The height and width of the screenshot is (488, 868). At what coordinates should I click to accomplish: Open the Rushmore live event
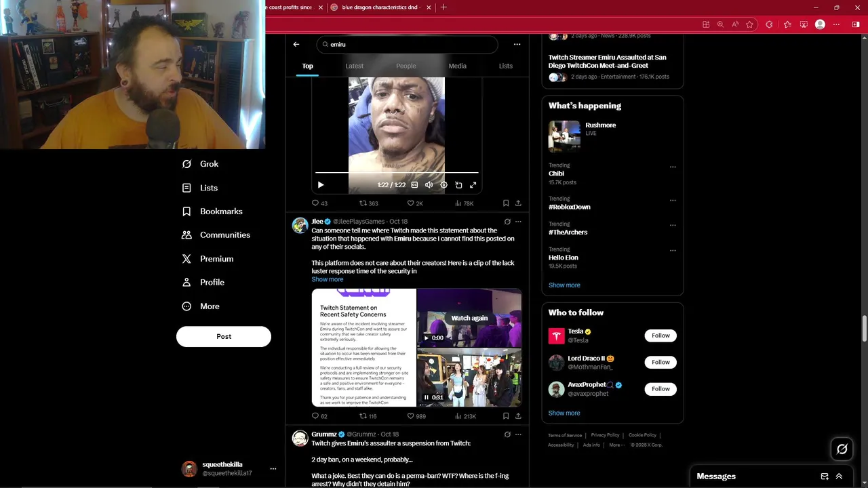click(x=612, y=136)
